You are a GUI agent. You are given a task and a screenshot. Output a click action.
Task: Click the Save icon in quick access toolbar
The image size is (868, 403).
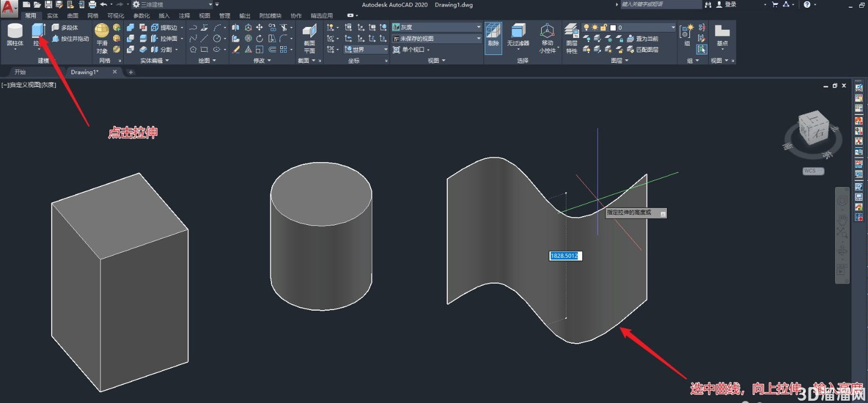tap(48, 4)
